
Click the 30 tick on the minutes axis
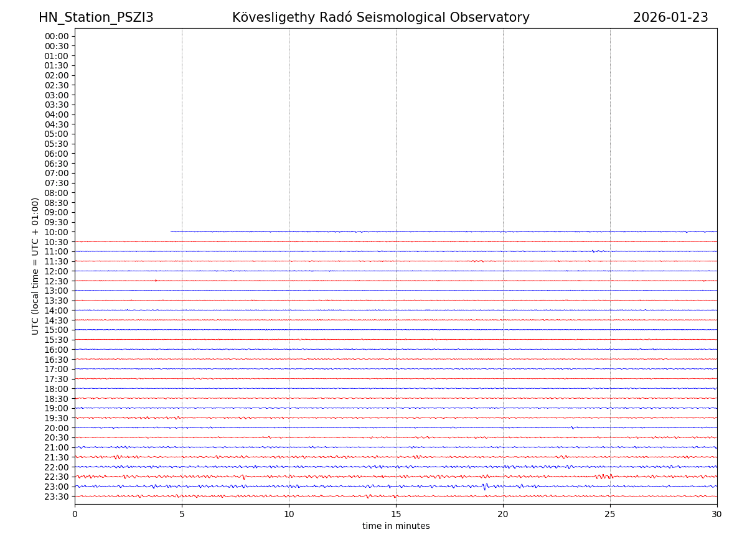pyautogui.click(x=717, y=514)
